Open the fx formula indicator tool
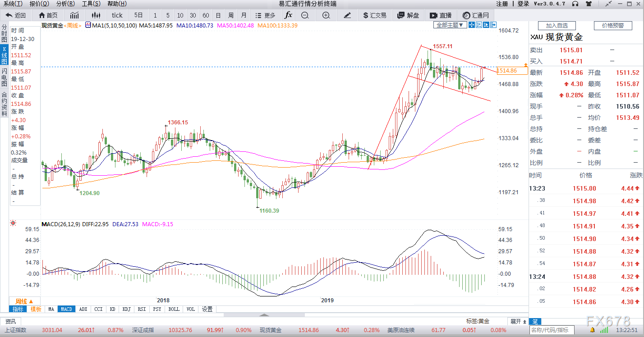This screenshot has width=644, height=337. [x=288, y=15]
